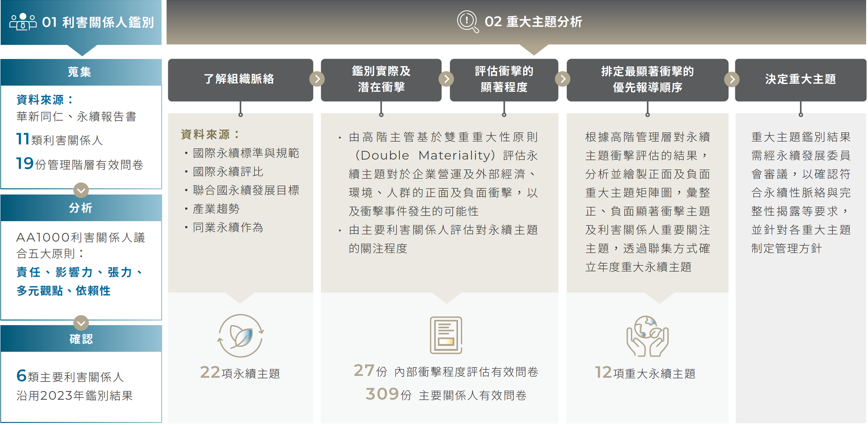Click 重大主題鑑別結果 paragraph start

[x=801, y=137]
